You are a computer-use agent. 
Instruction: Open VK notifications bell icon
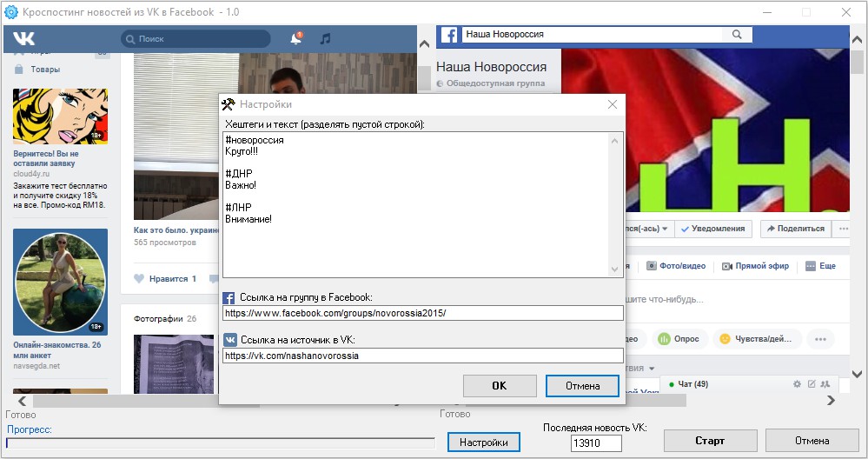coord(296,38)
